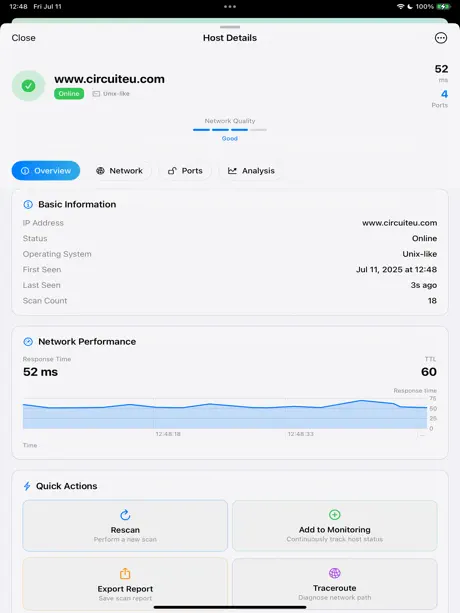Click the 12:48:33 chart time label

click(301, 434)
